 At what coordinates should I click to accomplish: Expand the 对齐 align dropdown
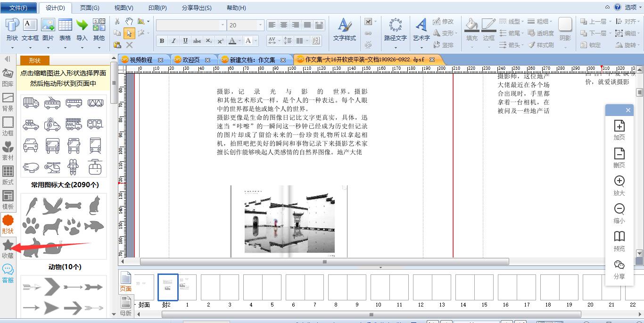tap(639, 22)
